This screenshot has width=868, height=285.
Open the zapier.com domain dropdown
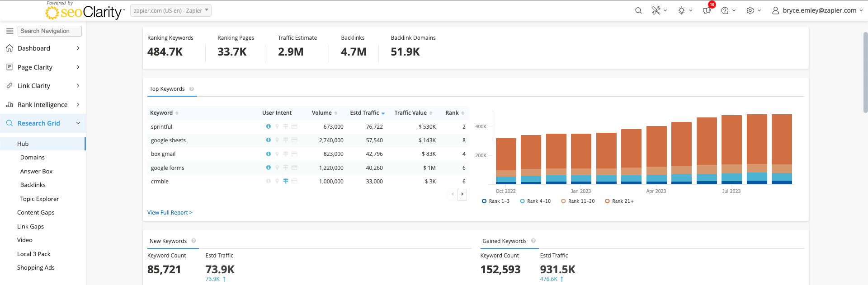coord(171,10)
